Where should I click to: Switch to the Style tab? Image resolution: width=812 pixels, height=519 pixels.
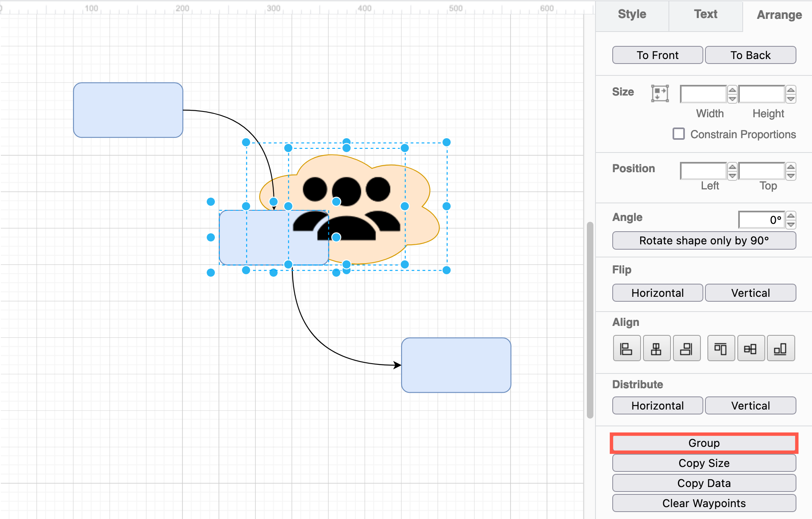pyautogui.click(x=632, y=14)
